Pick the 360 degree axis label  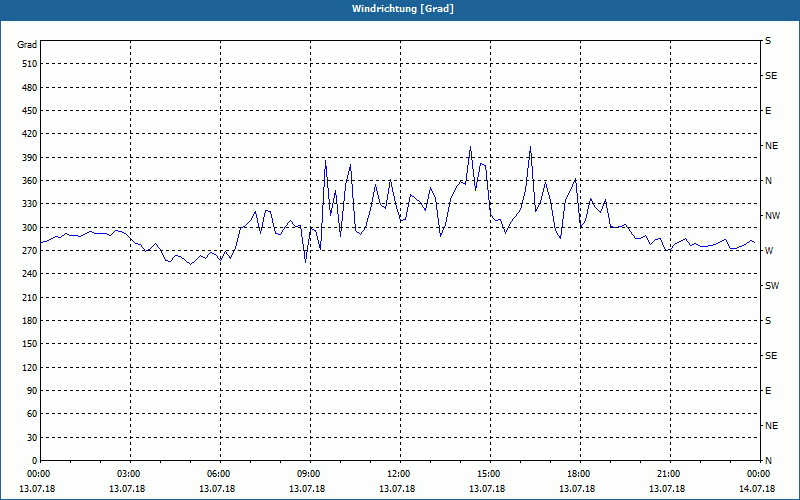click(x=29, y=181)
